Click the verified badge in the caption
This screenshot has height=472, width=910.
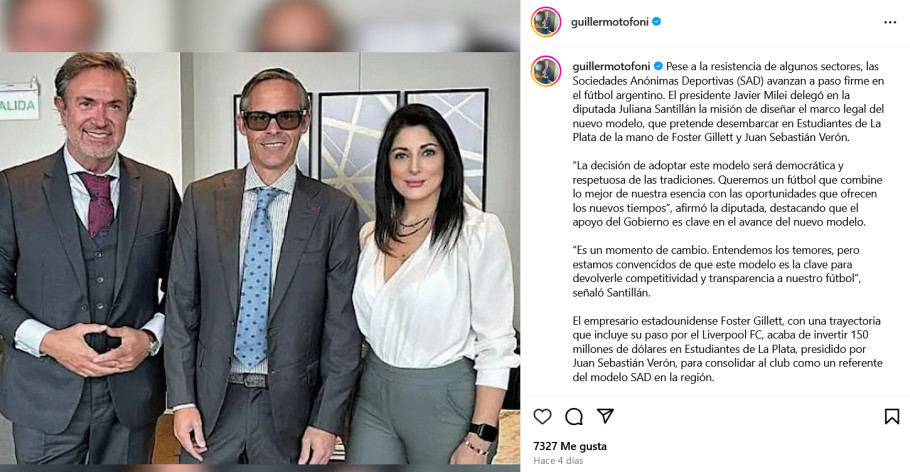click(658, 66)
